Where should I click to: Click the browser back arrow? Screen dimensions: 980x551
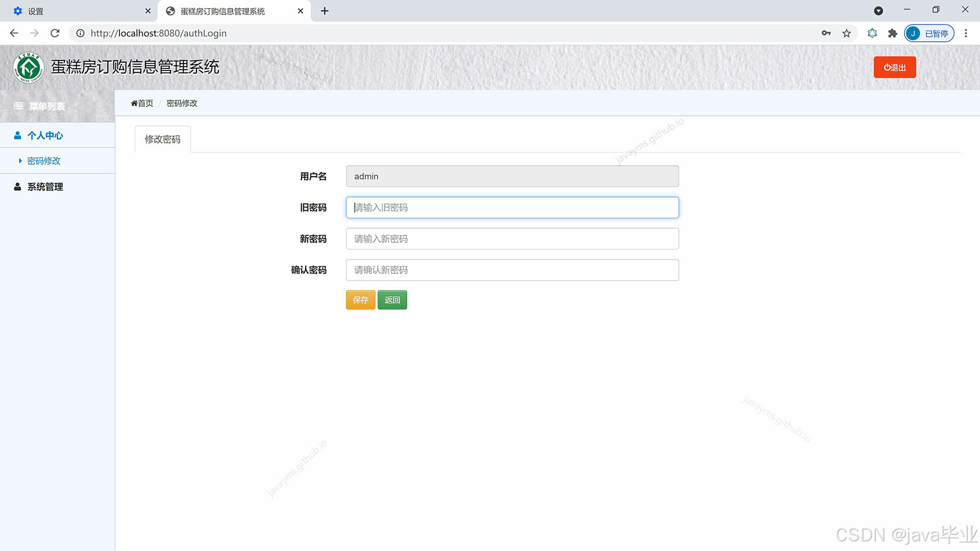[14, 33]
